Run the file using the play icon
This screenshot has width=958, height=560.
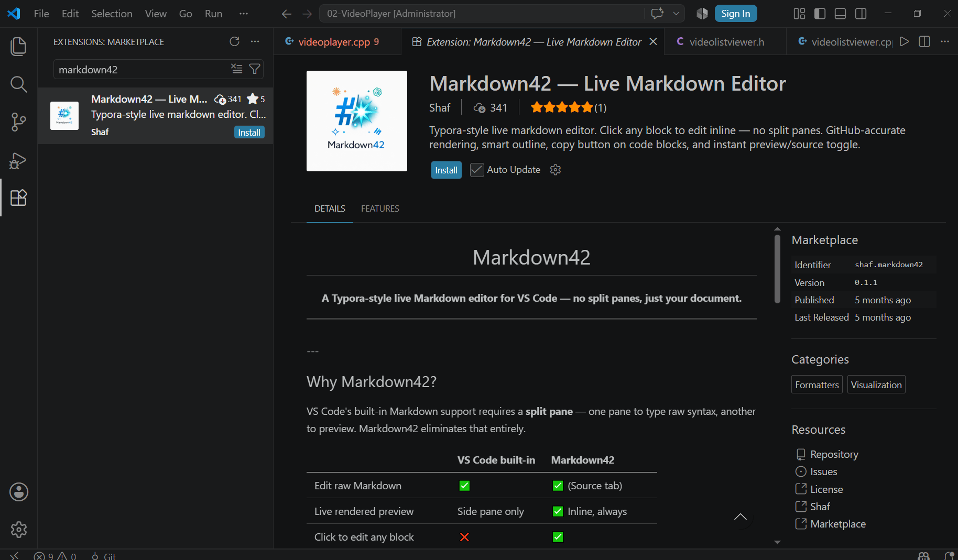tap(904, 41)
